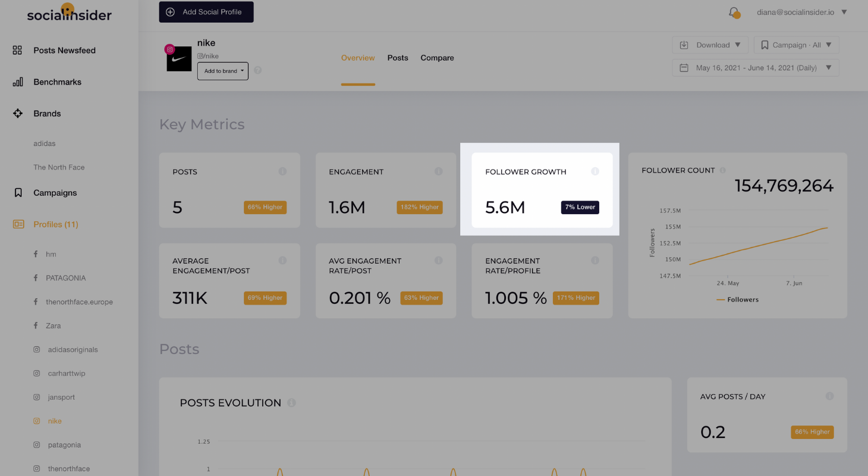
Task: Select the jansport profile
Action: click(61, 397)
